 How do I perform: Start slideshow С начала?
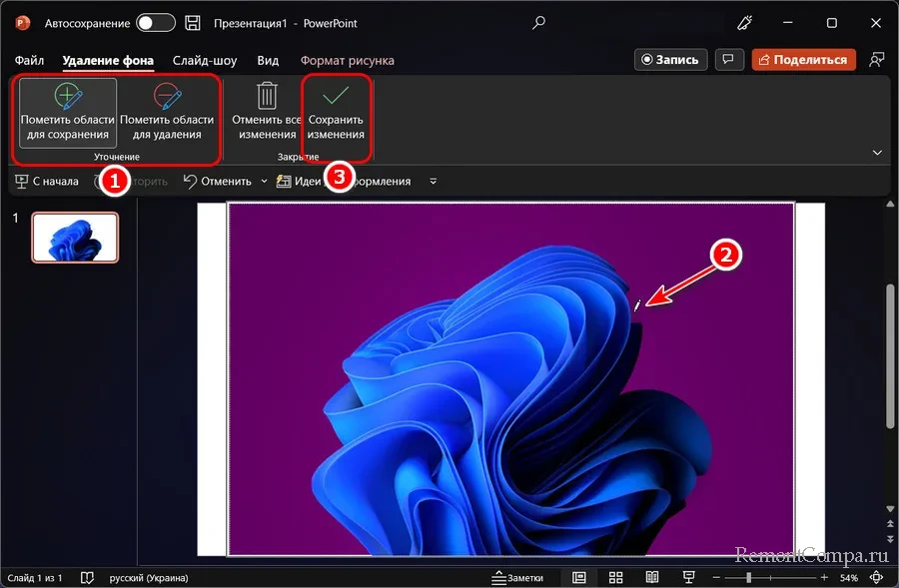tap(47, 181)
